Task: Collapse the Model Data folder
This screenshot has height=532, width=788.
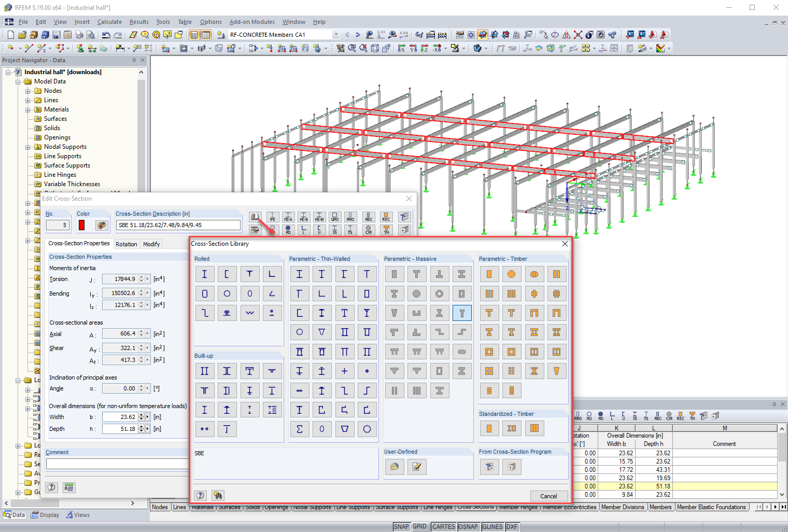Action: (18, 81)
